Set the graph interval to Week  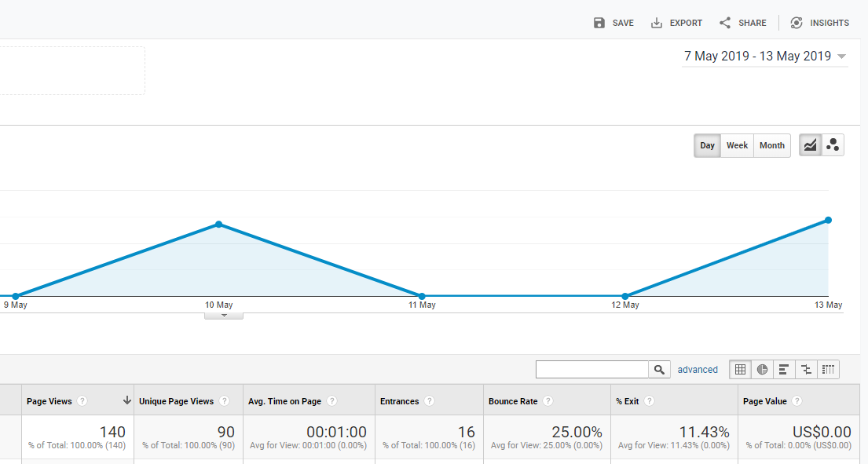(x=737, y=145)
